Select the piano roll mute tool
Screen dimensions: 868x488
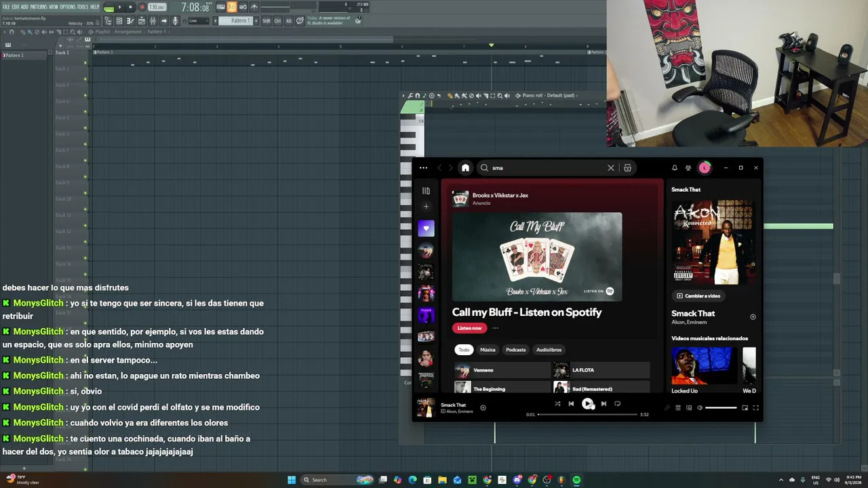point(478,96)
